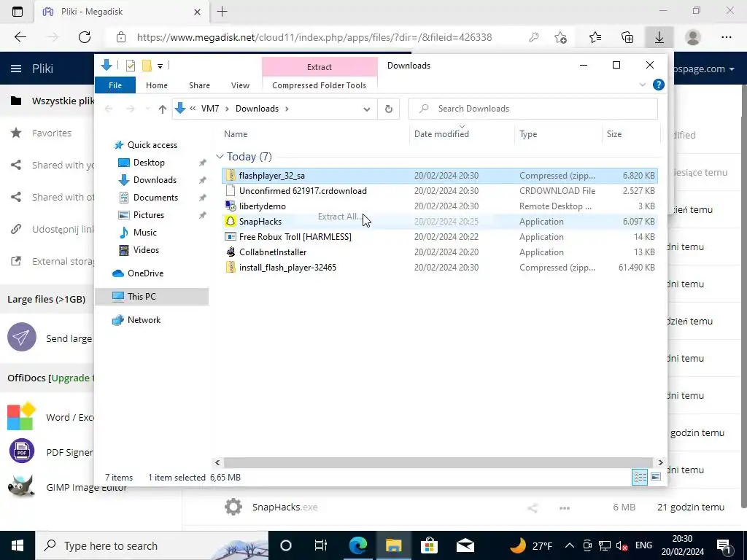Click the horizontal scrollbar right arrow
The height and width of the screenshot is (560, 747).
[660, 462]
